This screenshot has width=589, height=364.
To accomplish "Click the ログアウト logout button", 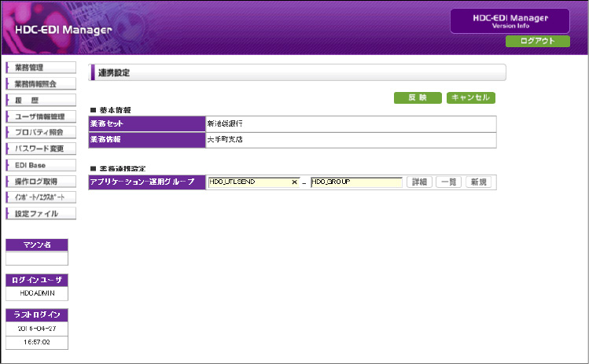I will [537, 41].
